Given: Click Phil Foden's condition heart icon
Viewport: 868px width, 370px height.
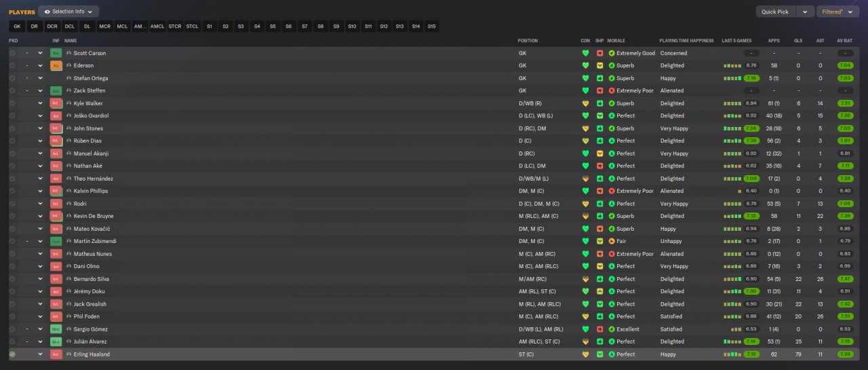Looking at the screenshot, I should [586, 316].
